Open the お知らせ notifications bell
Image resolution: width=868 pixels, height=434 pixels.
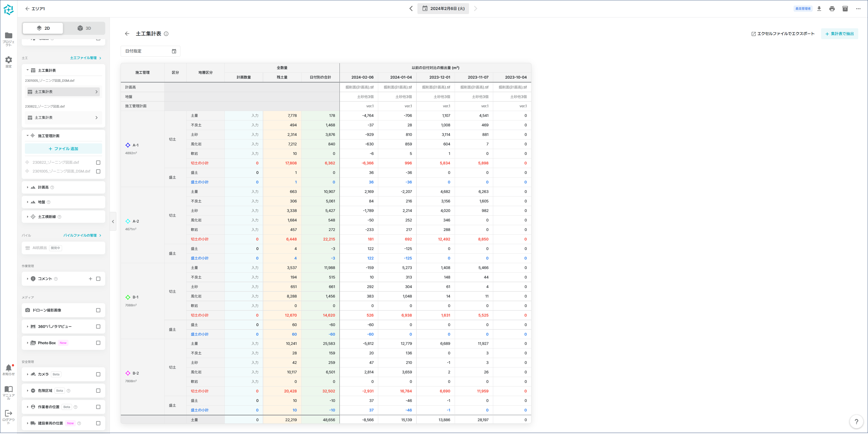(x=8, y=368)
